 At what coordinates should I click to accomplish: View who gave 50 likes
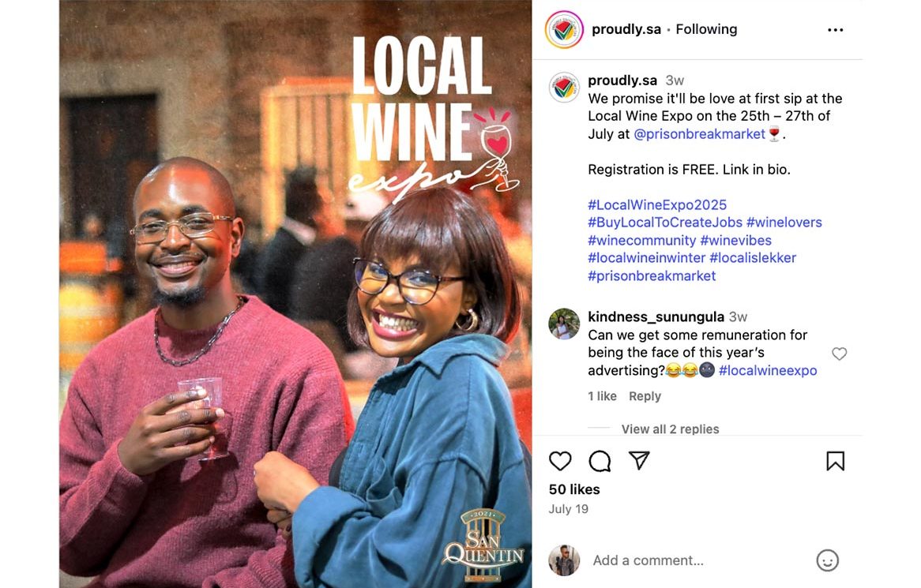click(x=574, y=489)
